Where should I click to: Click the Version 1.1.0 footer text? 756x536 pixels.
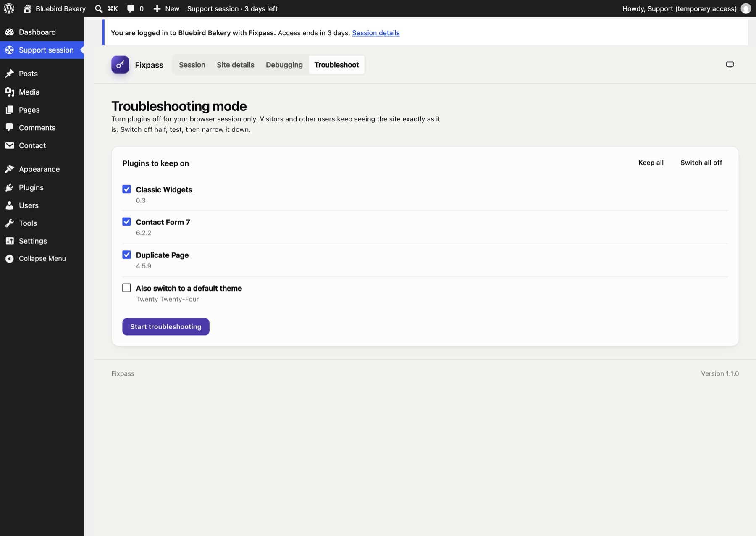pyautogui.click(x=720, y=373)
